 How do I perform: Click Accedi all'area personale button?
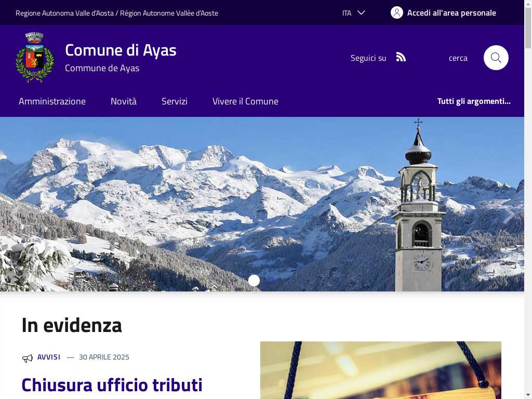coord(444,12)
